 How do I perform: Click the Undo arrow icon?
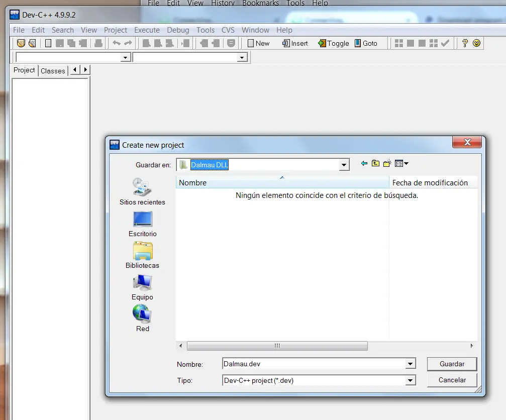[117, 43]
